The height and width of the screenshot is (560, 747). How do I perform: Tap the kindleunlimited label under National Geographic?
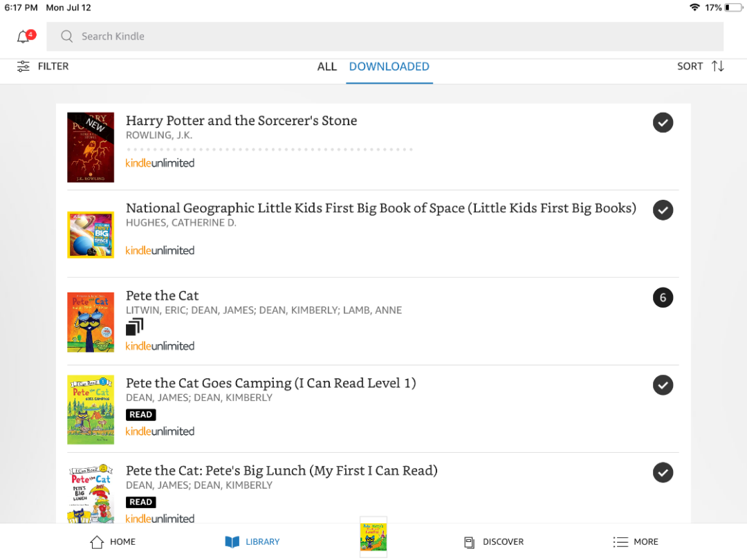coord(160,250)
